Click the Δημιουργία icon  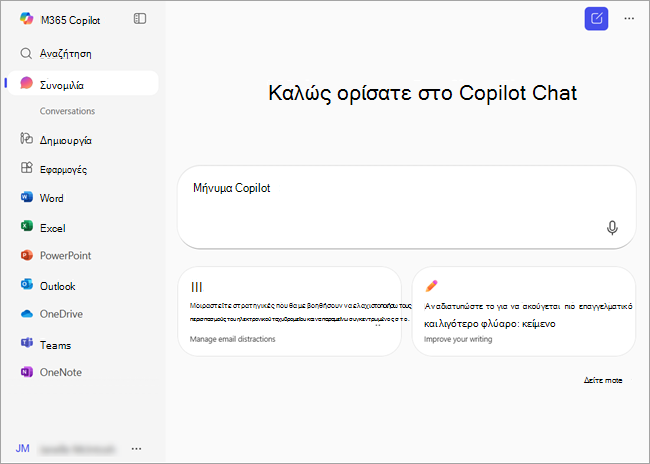pos(27,138)
